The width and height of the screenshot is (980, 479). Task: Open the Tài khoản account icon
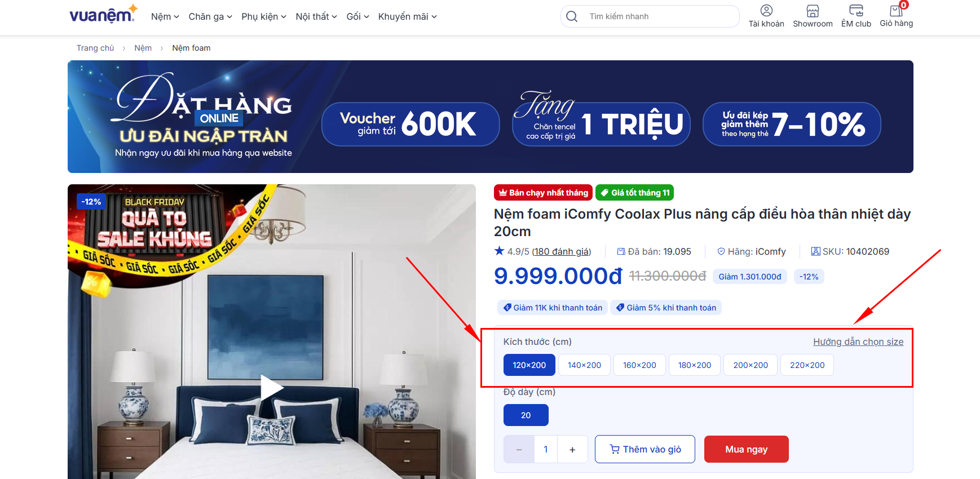pos(766,11)
